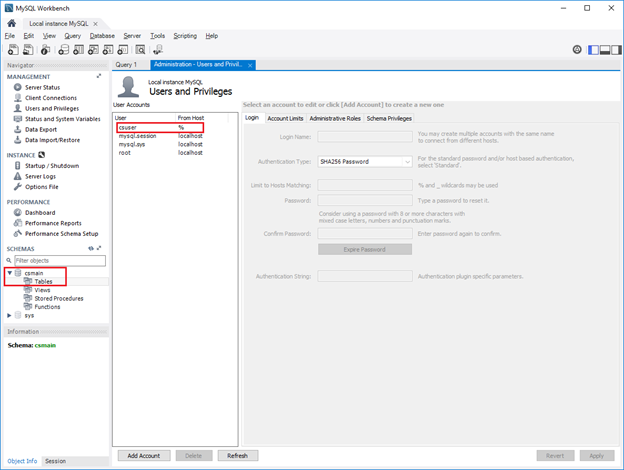
Task: Select the mysql.session account row
Action: 160,136
